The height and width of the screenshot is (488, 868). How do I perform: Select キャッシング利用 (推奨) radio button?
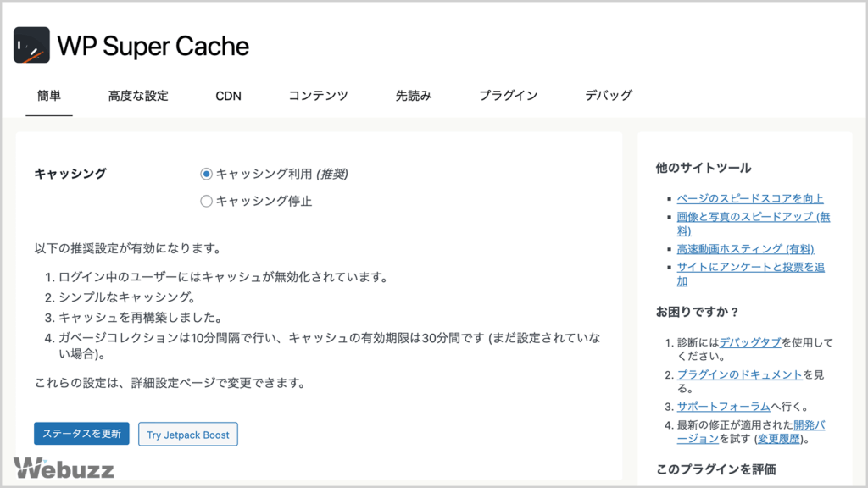coord(206,174)
